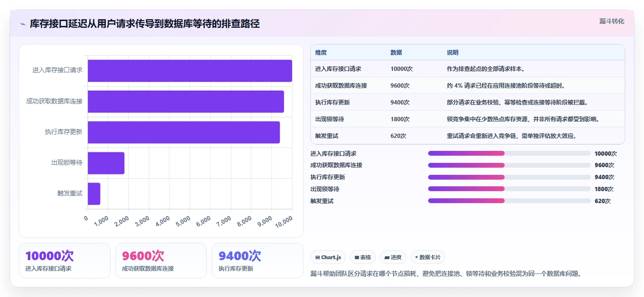Click the lightning icon beside the page title
The height and width of the screenshot is (297, 644).
pyautogui.click(x=23, y=24)
